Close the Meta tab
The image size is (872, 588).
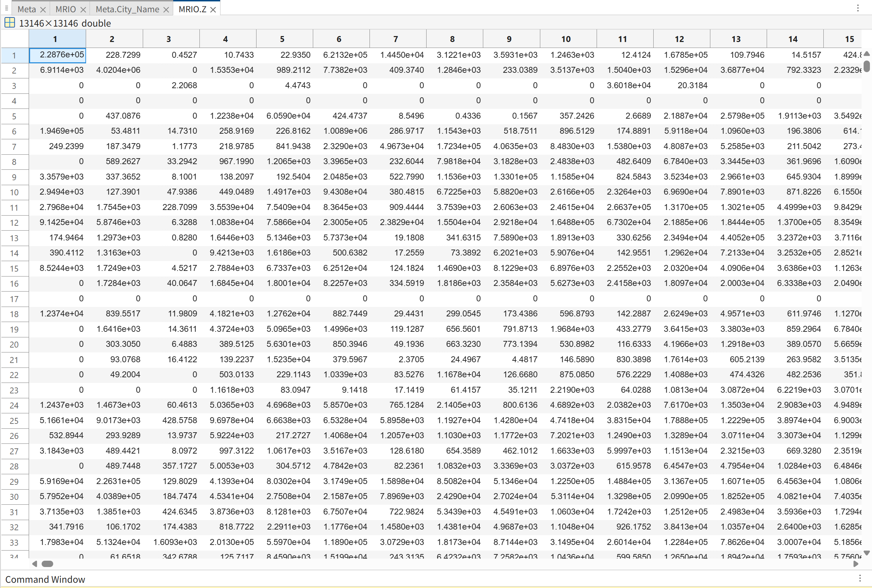[x=43, y=10]
